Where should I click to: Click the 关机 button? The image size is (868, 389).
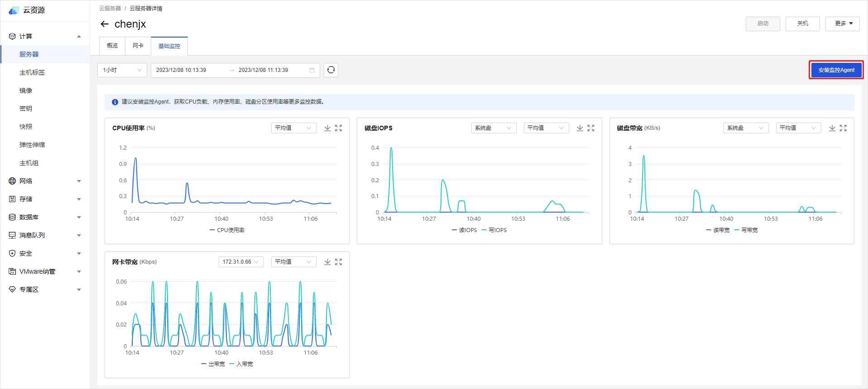pos(802,24)
